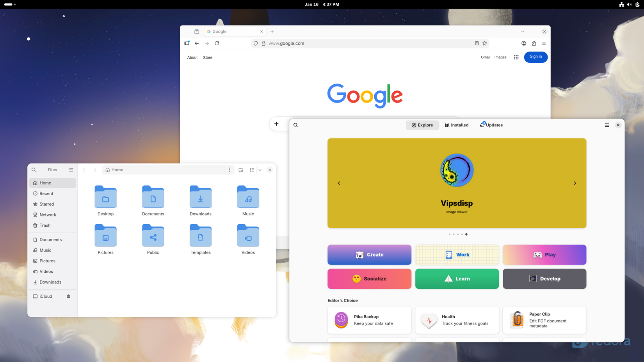Viewport: 644px width, 362px height.
Task: Open the Work category in Software
Action: point(457,255)
